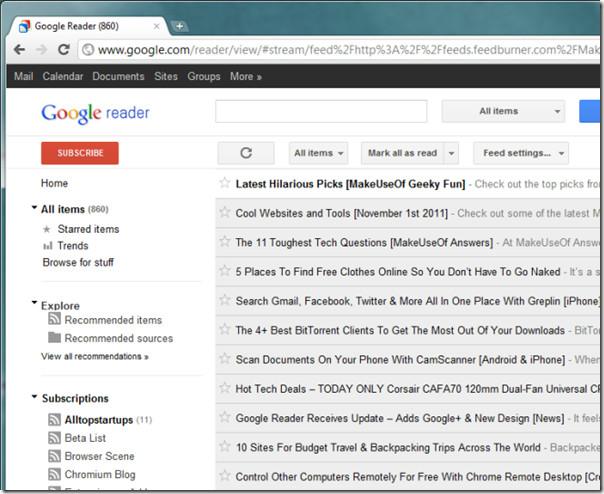Open Calendar in the navigation bar

point(63,76)
